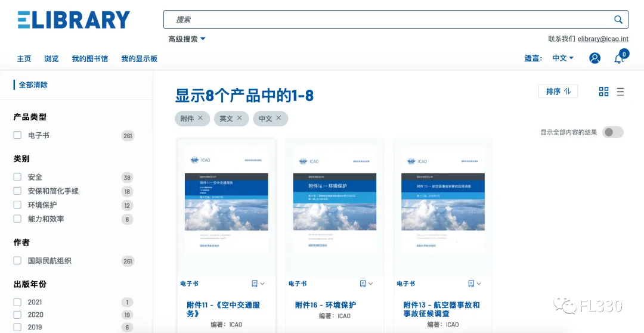Expand the 高级搜索 dropdown
The width and height of the screenshot is (644, 333).
pyautogui.click(x=187, y=39)
